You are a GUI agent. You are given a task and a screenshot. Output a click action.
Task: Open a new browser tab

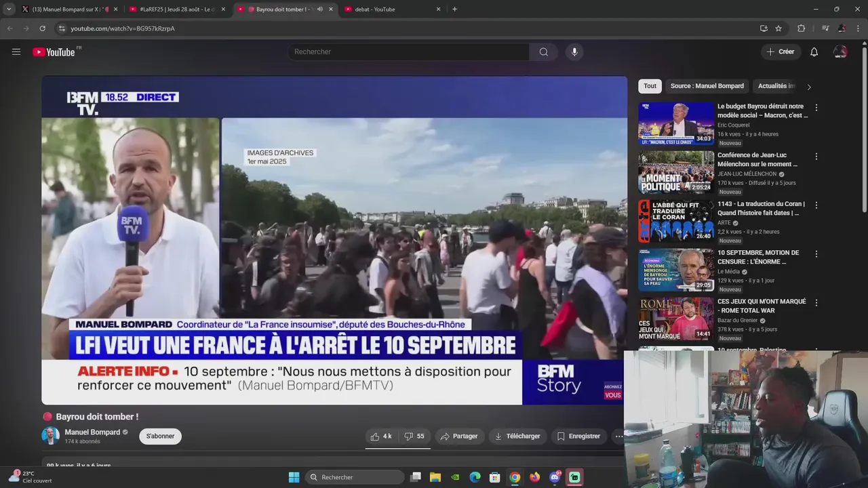pyautogui.click(x=454, y=9)
